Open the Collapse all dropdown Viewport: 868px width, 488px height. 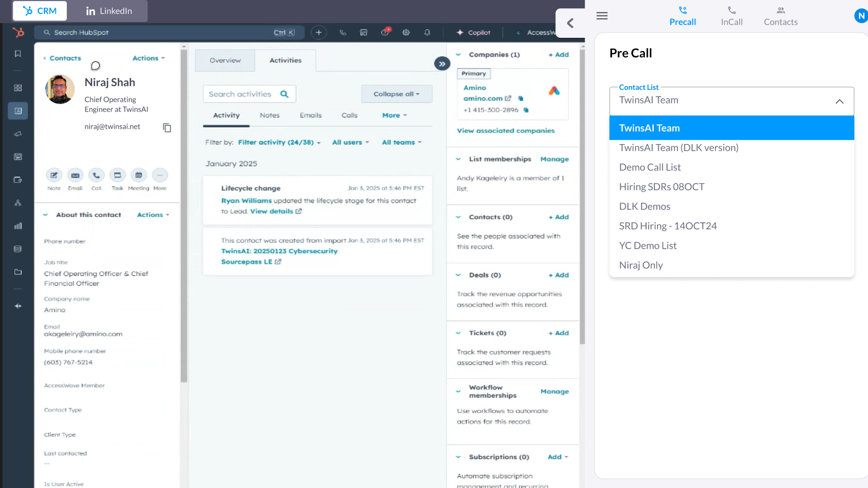point(396,94)
